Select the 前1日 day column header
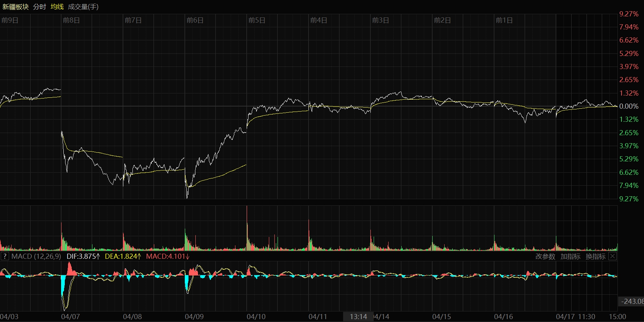 [504, 20]
